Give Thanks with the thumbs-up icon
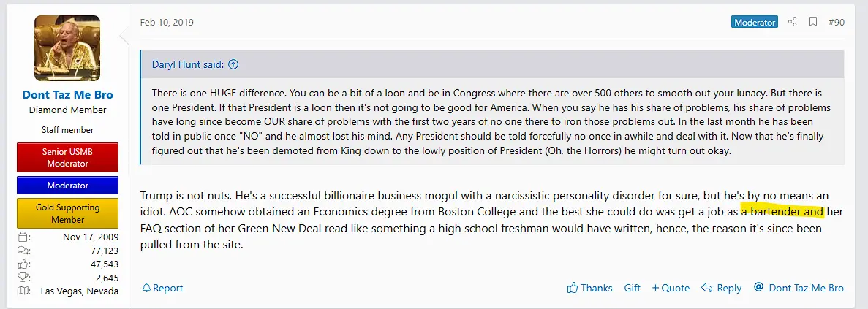This screenshot has height=309, width=868. point(573,288)
